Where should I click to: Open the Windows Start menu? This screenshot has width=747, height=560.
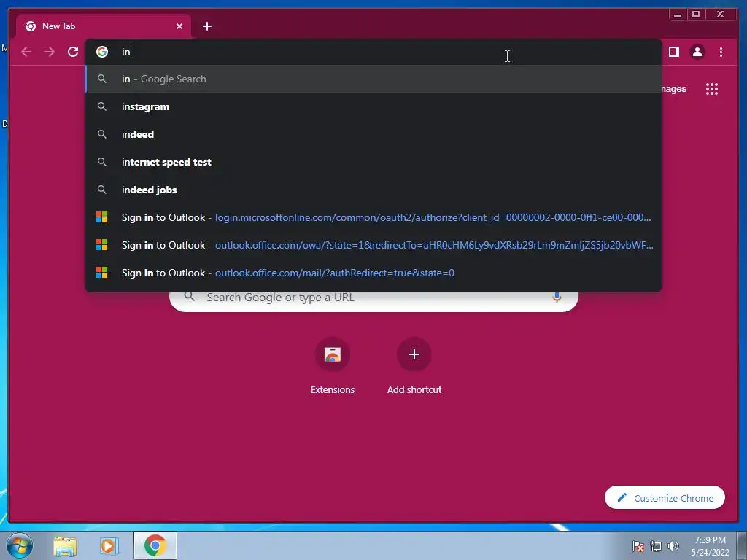pyautogui.click(x=20, y=545)
